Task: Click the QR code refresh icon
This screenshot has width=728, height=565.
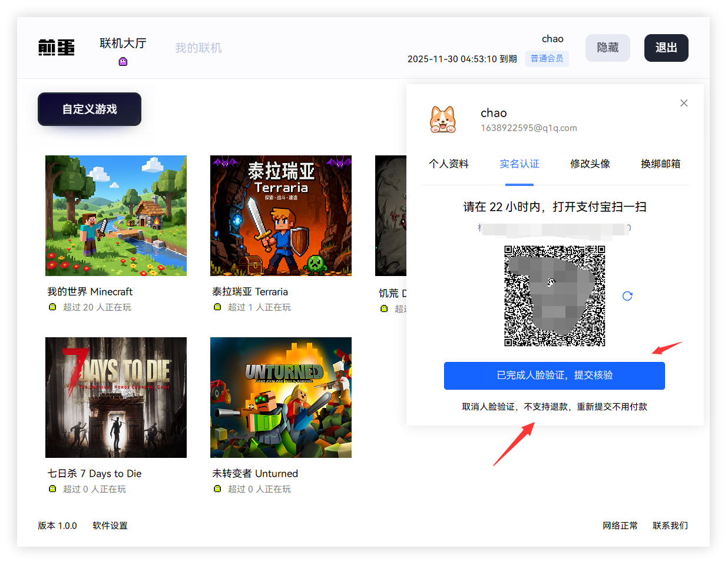Action: [627, 296]
